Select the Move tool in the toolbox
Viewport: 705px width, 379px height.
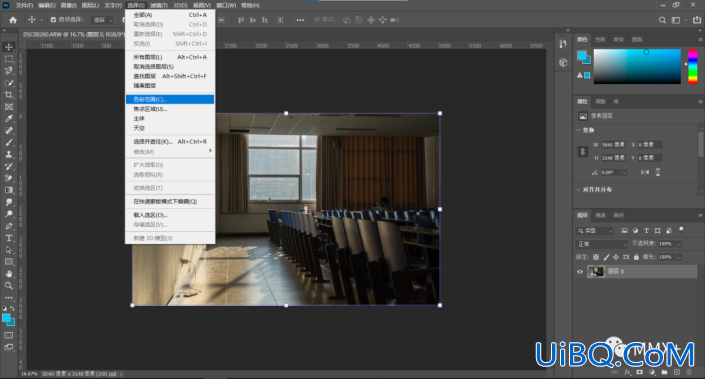click(9, 47)
